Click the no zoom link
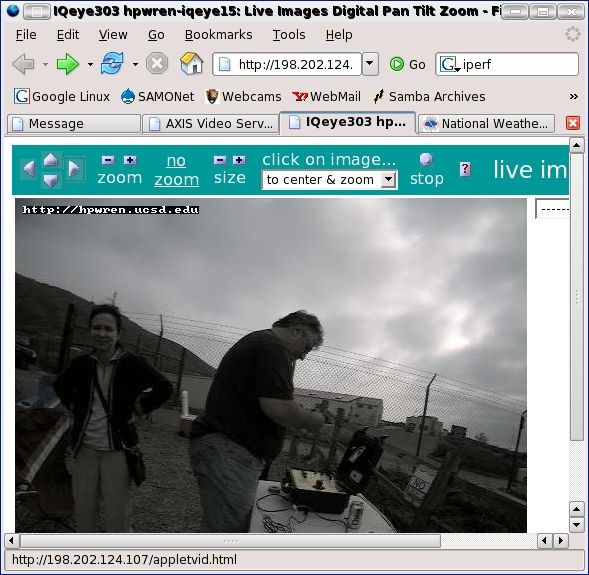Screen dimensions: 589x575 point(176,170)
